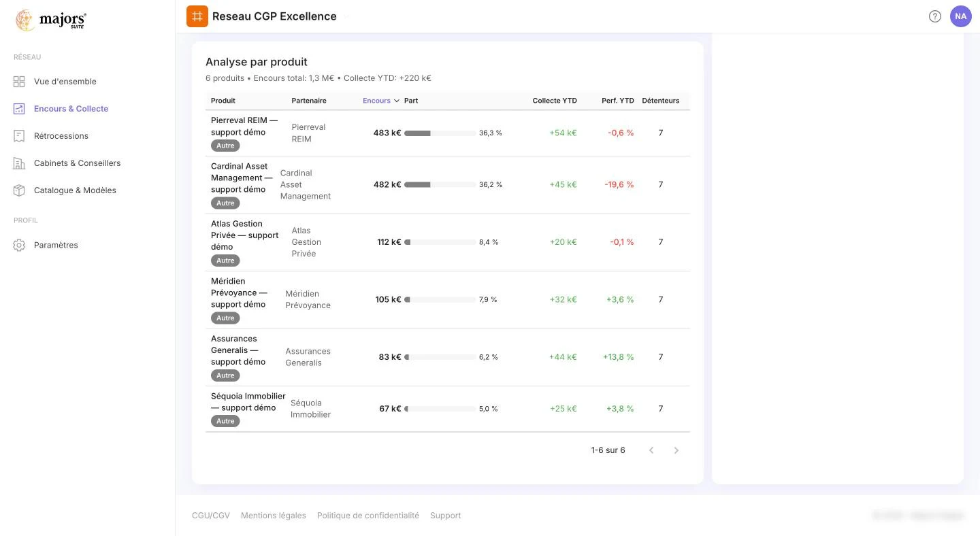
Task: Open the CGU/CGV footer link
Action: pos(211,516)
